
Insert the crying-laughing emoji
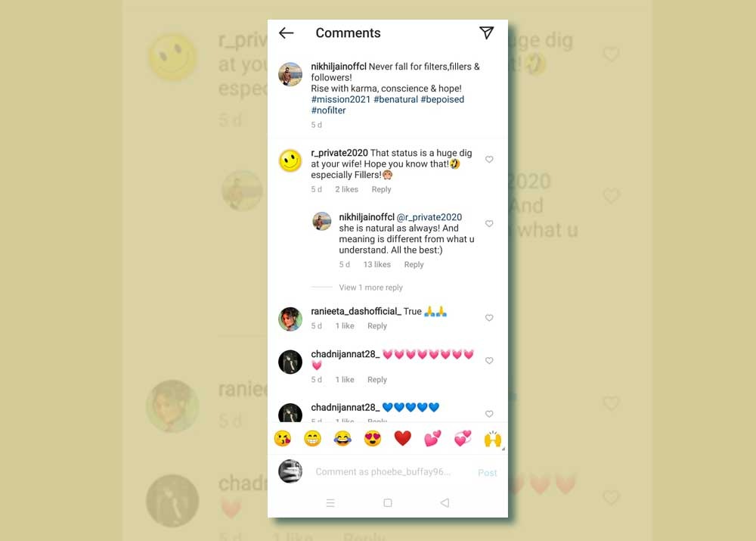pos(342,438)
